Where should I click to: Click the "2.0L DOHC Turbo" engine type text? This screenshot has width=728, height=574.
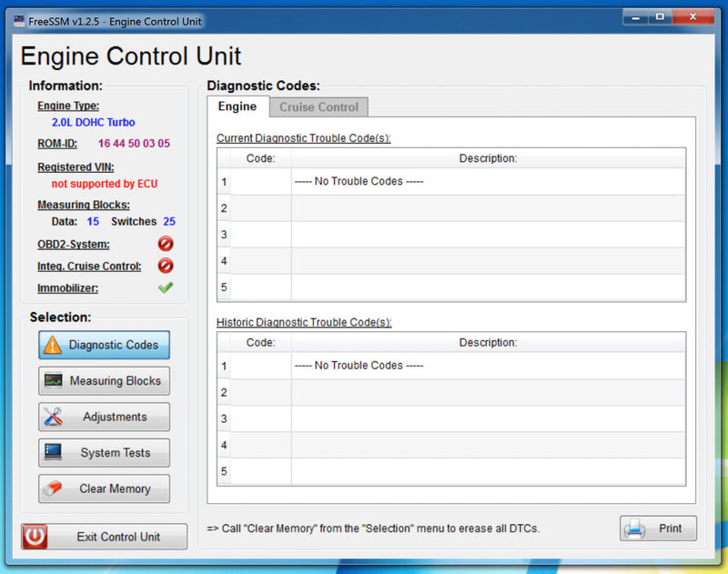coord(94,123)
